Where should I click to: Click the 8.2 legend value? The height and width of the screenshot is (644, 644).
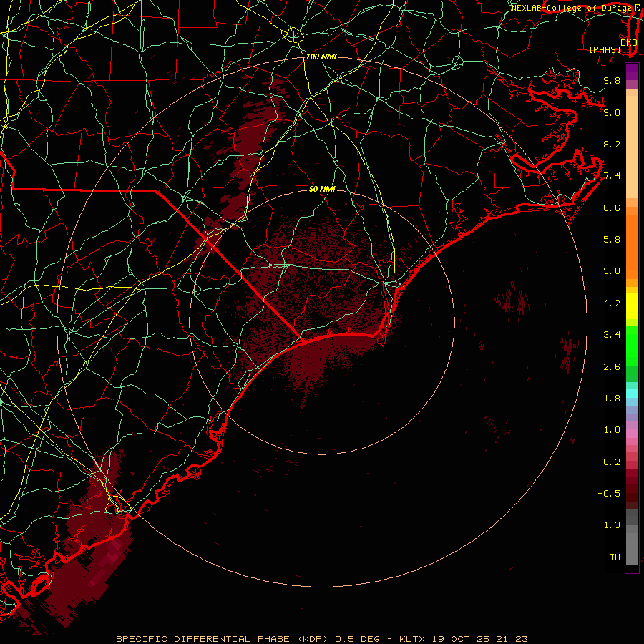click(x=612, y=144)
